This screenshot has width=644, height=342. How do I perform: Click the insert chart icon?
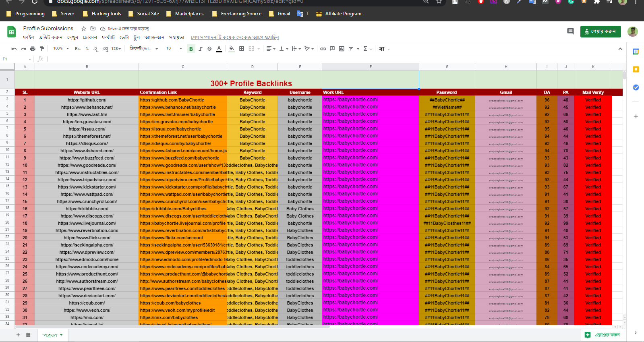point(342,49)
